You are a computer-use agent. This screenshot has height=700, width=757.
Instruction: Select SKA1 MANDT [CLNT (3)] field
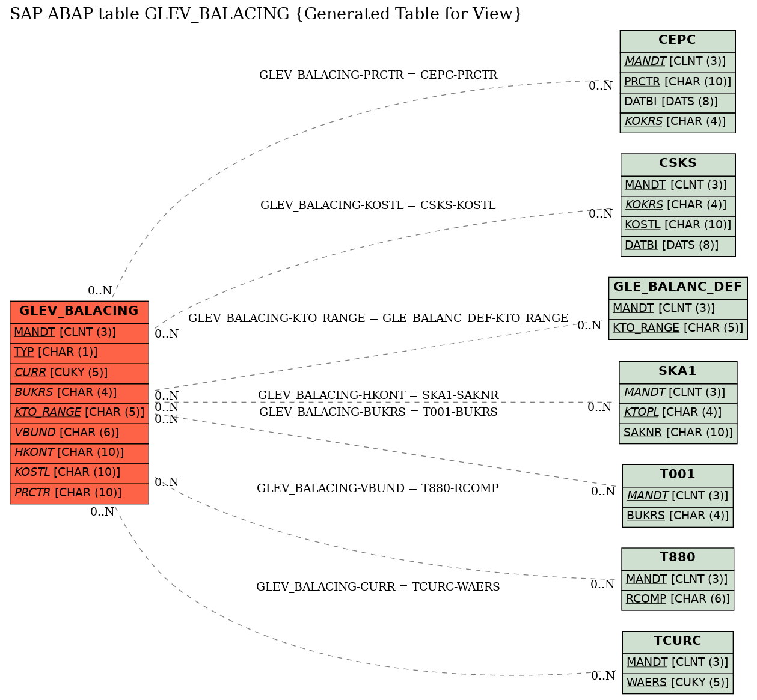click(678, 393)
